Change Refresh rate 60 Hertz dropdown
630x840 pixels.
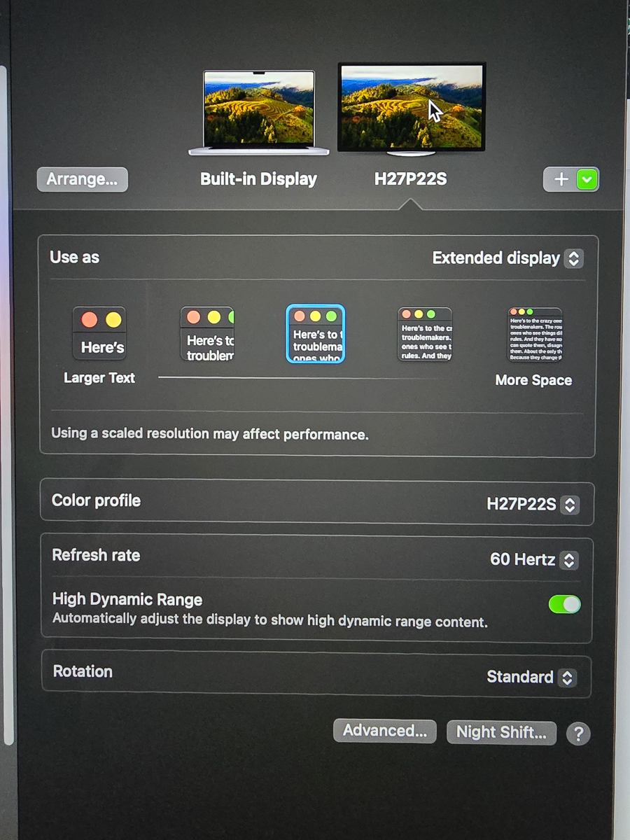pyautogui.click(x=533, y=559)
